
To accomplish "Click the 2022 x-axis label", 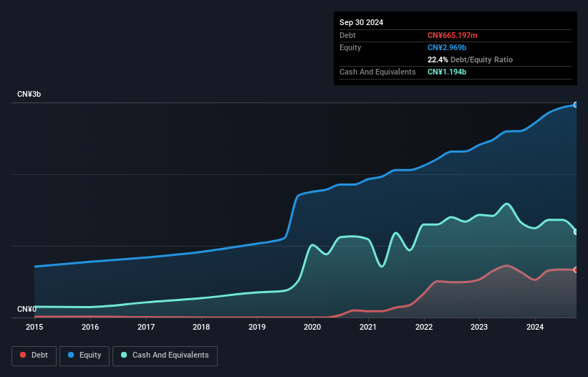I will point(424,327).
